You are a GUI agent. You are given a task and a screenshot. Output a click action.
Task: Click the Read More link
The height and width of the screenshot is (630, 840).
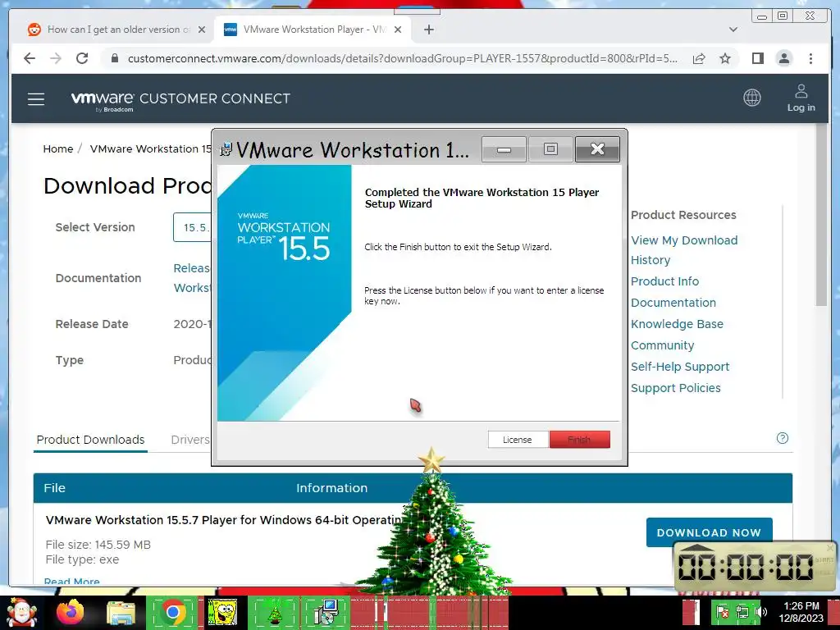coord(72,582)
